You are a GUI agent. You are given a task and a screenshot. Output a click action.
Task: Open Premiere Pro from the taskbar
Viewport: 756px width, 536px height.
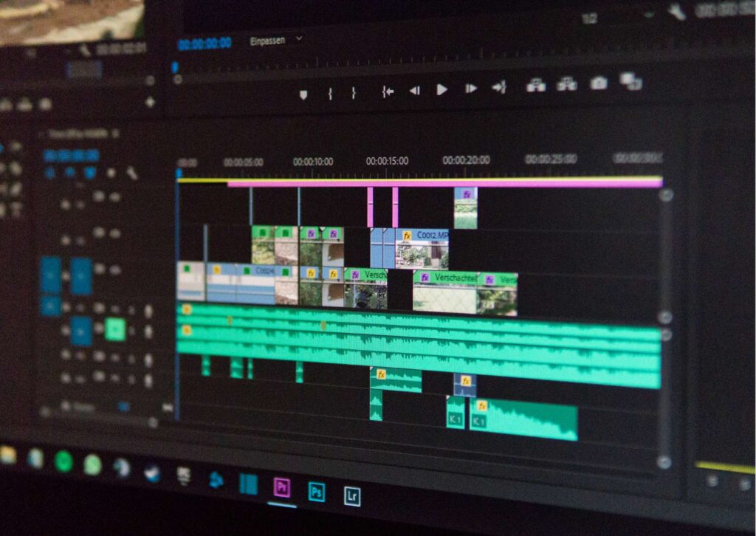click(x=282, y=488)
